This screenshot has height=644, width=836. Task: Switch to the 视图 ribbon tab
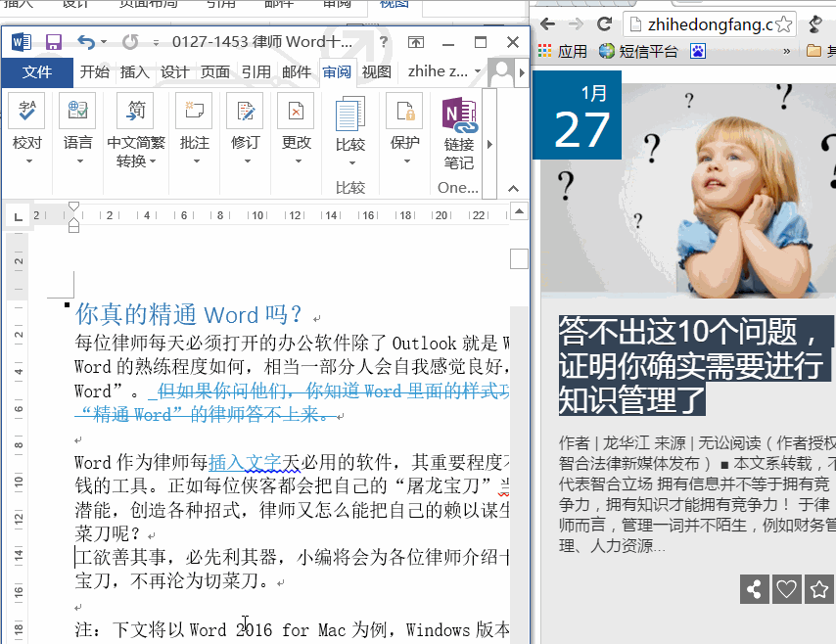point(377,69)
